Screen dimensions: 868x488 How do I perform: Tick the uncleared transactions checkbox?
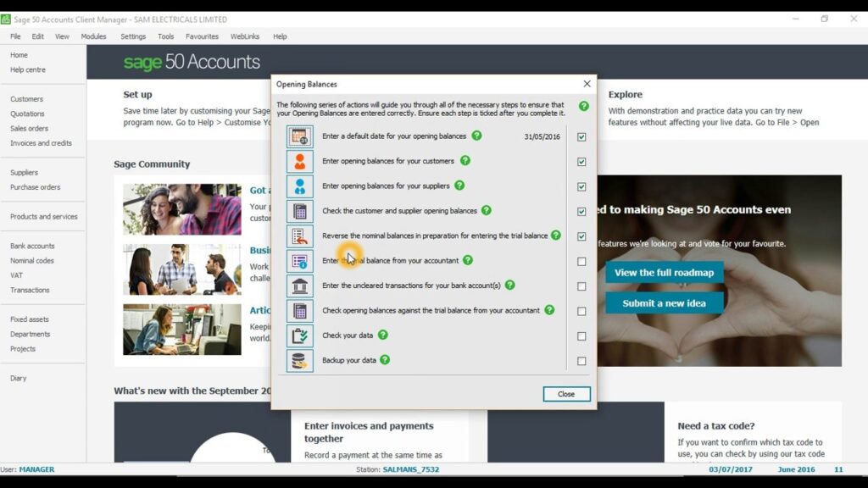[581, 286]
